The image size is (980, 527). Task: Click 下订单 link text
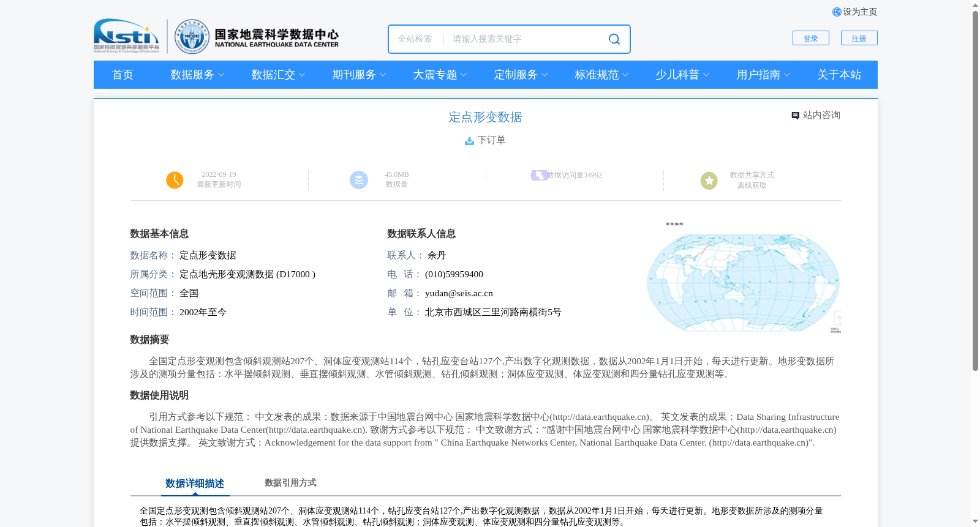click(492, 140)
